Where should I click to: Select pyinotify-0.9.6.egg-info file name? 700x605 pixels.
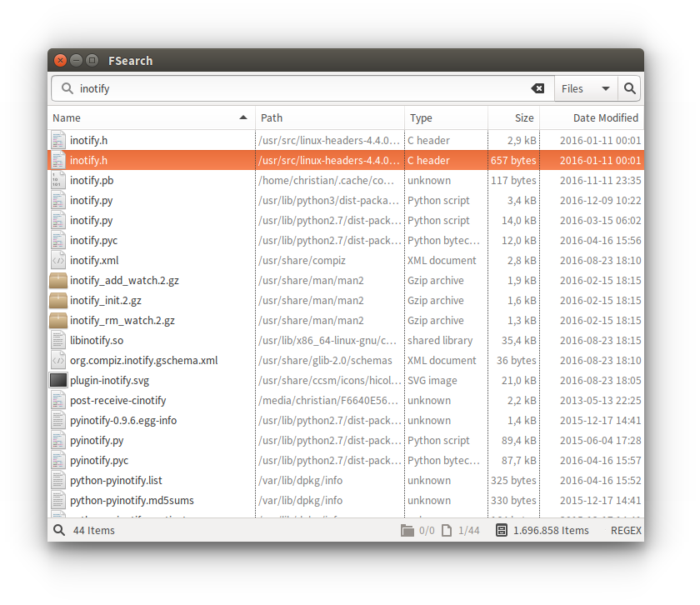coord(123,420)
